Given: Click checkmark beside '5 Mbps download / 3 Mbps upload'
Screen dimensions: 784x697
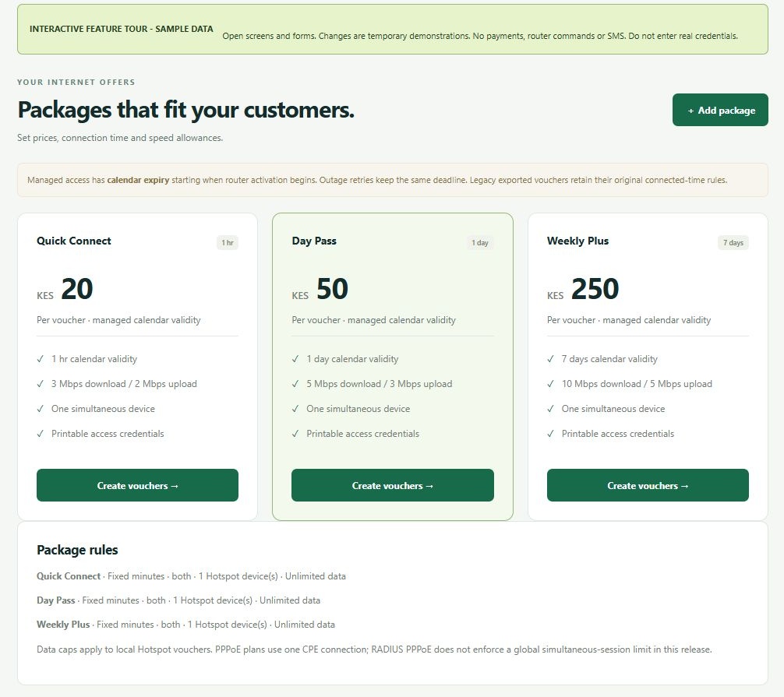Looking at the screenshot, I should (295, 384).
